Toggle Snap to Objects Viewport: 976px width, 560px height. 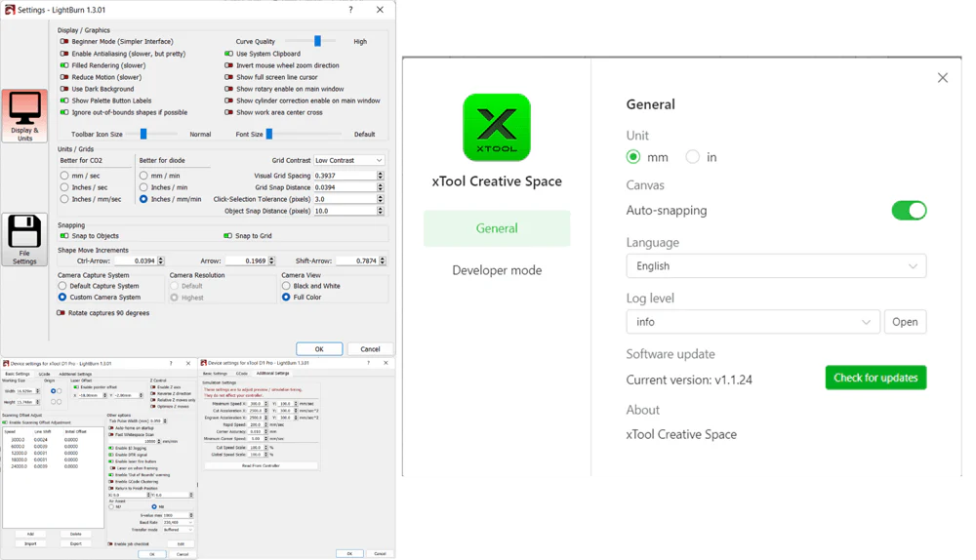tap(64, 236)
